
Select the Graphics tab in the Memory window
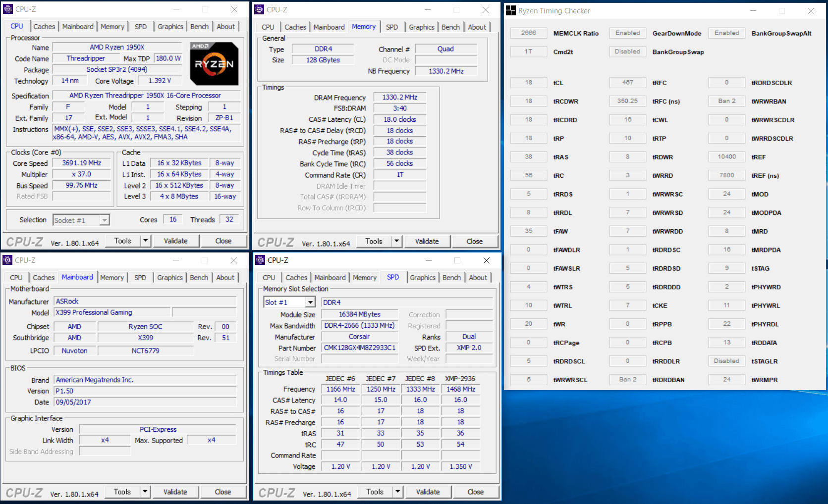coord(422,27)
